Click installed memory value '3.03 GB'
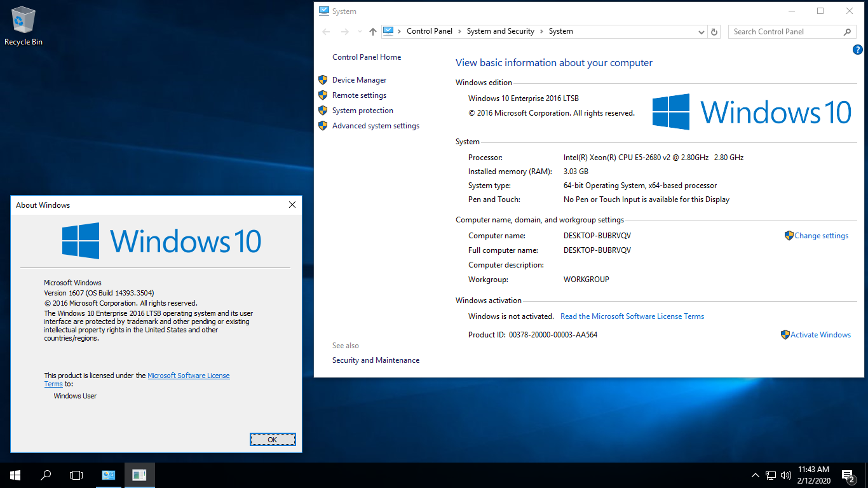Image resolution: width=868 pixels, height=488 pixels. 576,172
